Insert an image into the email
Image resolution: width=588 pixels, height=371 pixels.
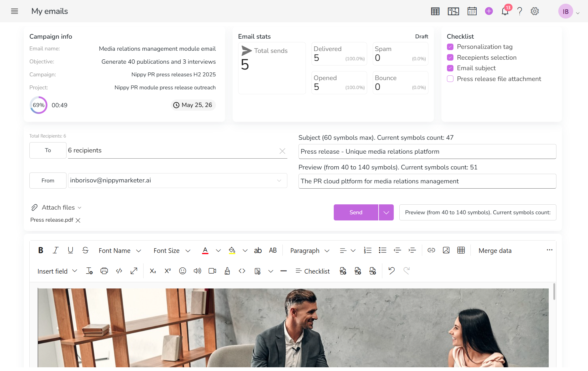446,250
